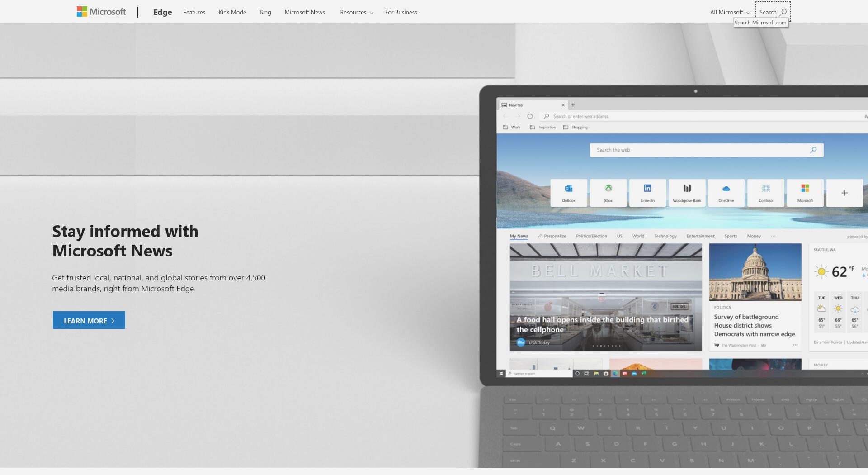This screenshot has height=475, width=868.
Task: Click the LinkedIn tile in the laptop picture
Action: click(x=647, y=193)
